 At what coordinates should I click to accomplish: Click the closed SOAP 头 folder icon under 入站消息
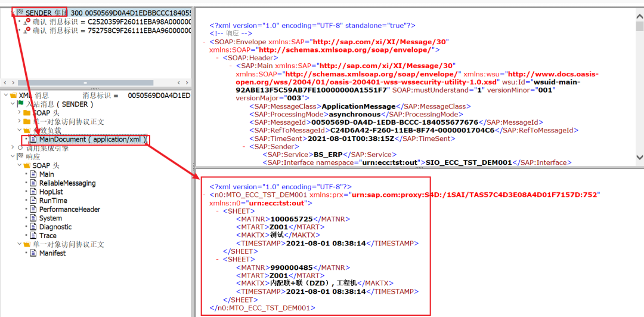27,113
